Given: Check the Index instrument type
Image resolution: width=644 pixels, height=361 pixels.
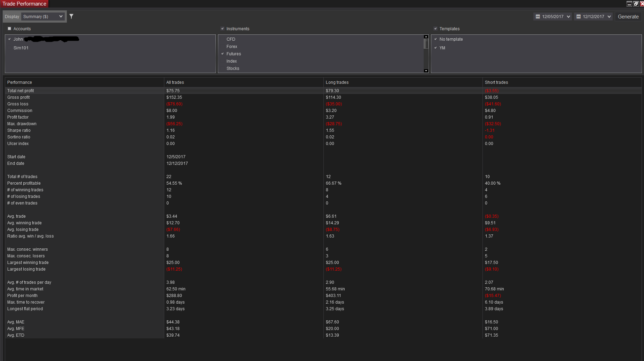Looking at the screenshot, I should pos(231,61).
